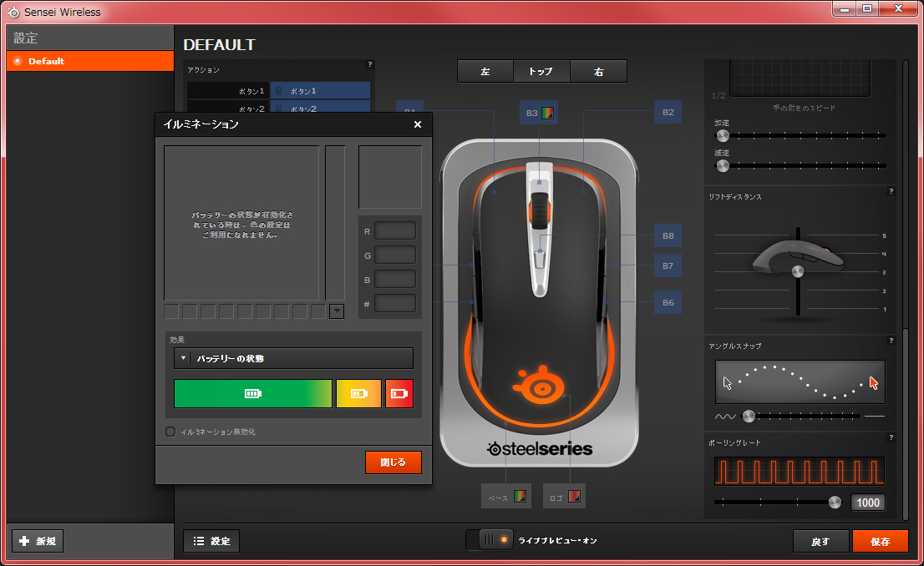Click the B3 scroll wheel color icon
924x566 pixels.
pos(547,113)
